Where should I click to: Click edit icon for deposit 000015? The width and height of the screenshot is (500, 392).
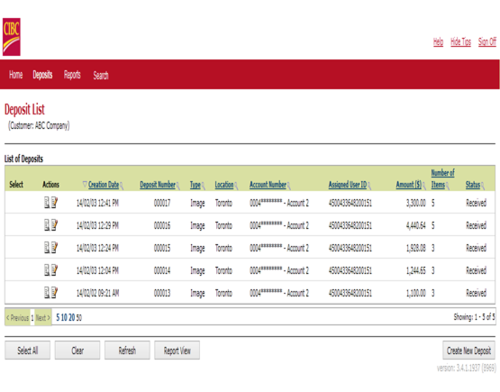[54, 248]
